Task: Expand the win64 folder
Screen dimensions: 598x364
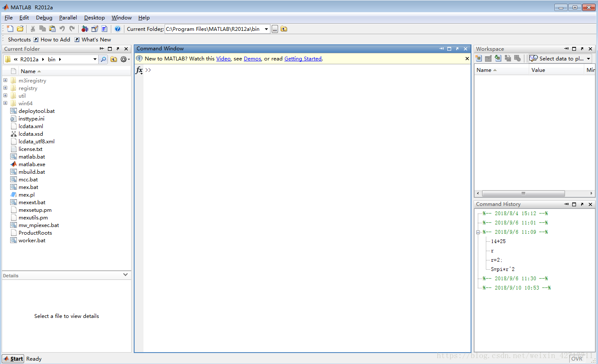Action: coord(5,103)
